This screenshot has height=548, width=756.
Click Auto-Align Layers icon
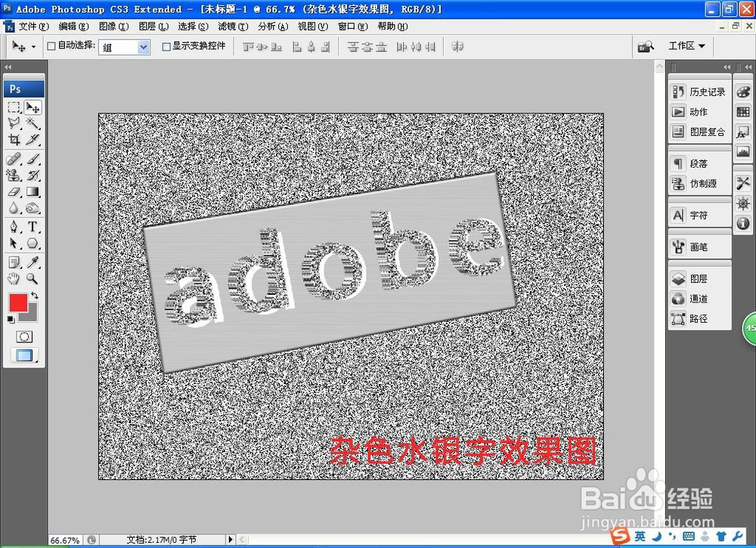(457, 46)
